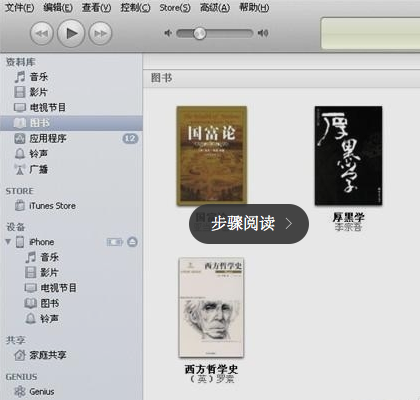This screenshot has height=400, width=420.
Task: Open the 帮助(H) menu
Action: click(254, 7)
